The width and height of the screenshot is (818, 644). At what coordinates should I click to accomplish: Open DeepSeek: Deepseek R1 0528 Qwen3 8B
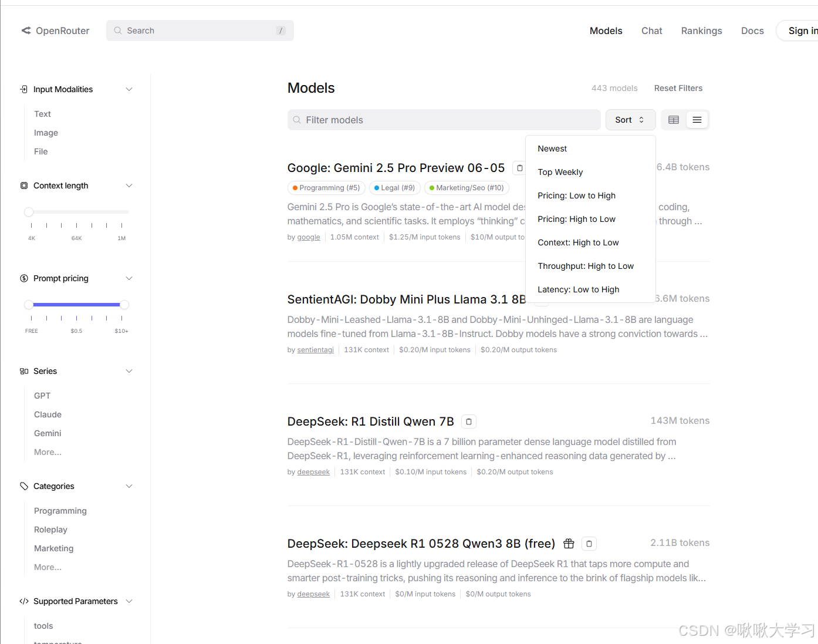click(421, 544)
